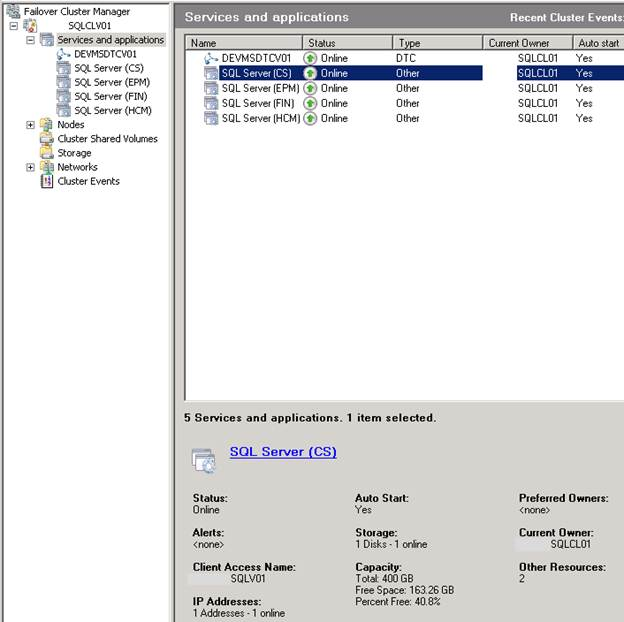Open the SQL Server (CS) hyperlink
The image size is (624, 622).
pos(283,452)
